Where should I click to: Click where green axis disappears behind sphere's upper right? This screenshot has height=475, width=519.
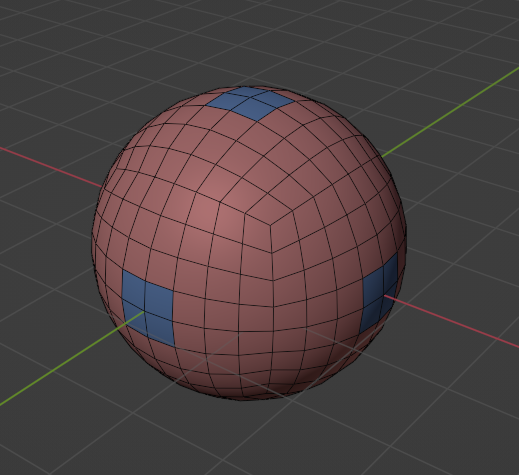pyautogui.click(x=382, y=157)
